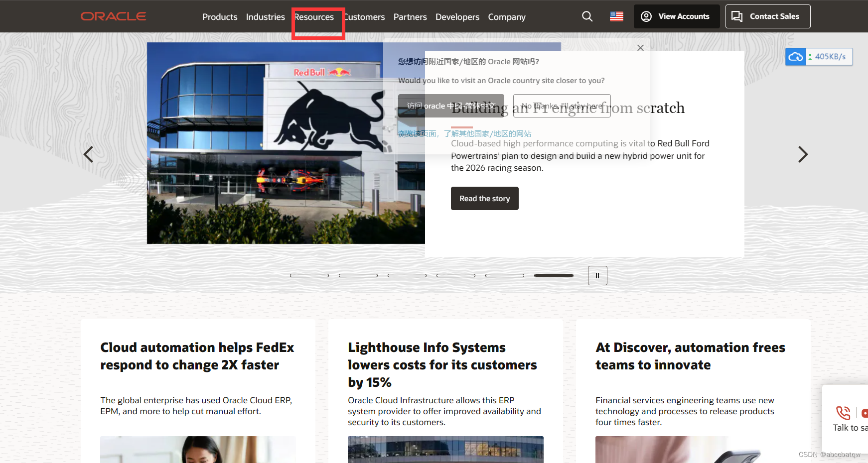Click Read the story button

[485, 198]
